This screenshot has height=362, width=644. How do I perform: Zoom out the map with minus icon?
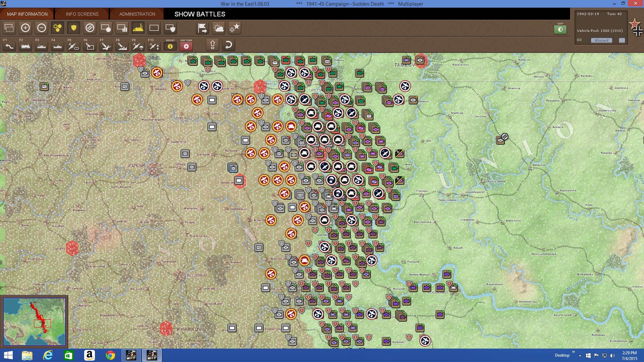(x=42, y=28)
